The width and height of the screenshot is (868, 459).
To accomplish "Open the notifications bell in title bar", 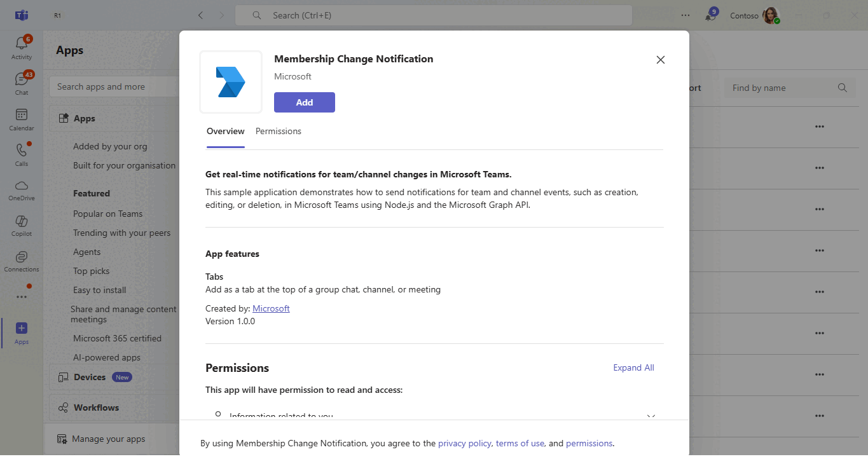I will click(x=710, y=15).
